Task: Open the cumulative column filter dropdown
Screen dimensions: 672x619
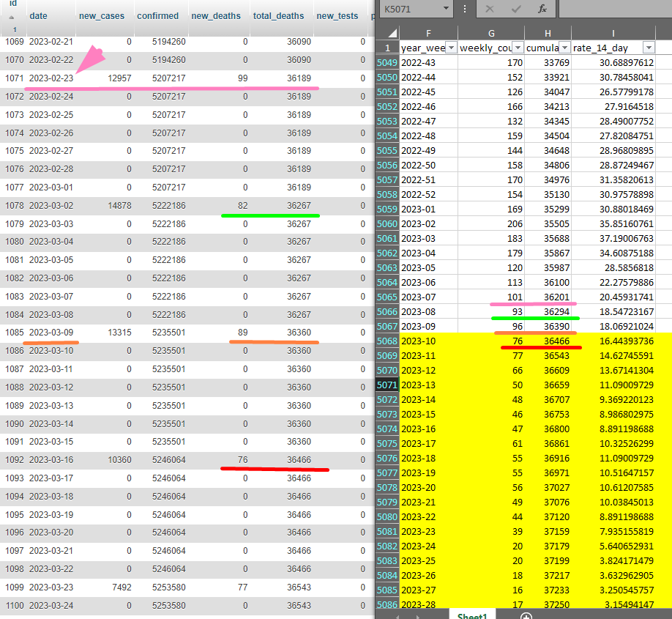Action: (565, 48)
